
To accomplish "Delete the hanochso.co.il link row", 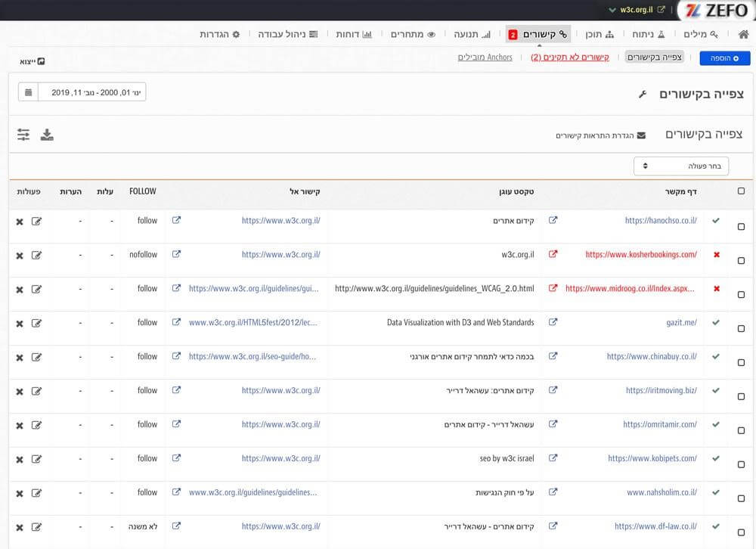I will click(x=20, y=222).
